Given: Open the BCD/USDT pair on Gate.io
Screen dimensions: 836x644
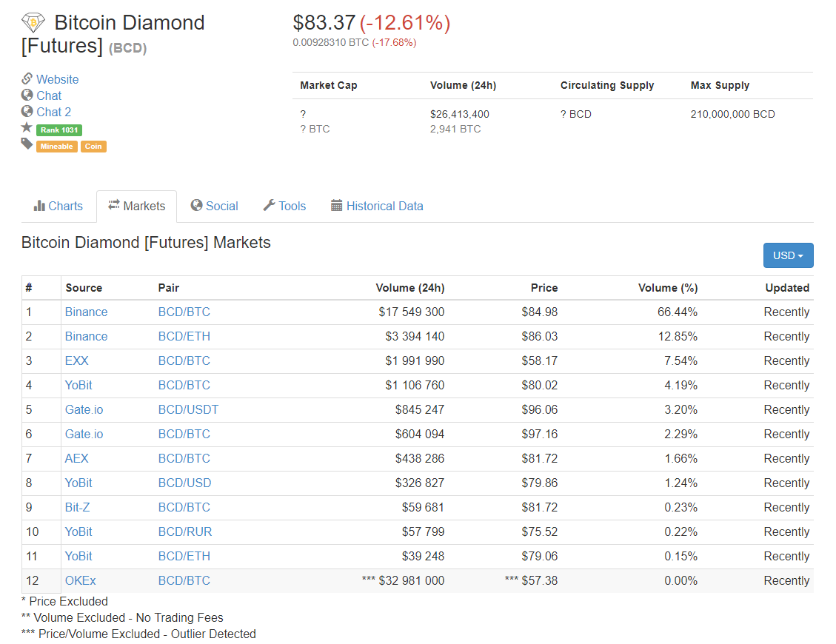Looking at the screenshot, I should click(x=188, y=409).
